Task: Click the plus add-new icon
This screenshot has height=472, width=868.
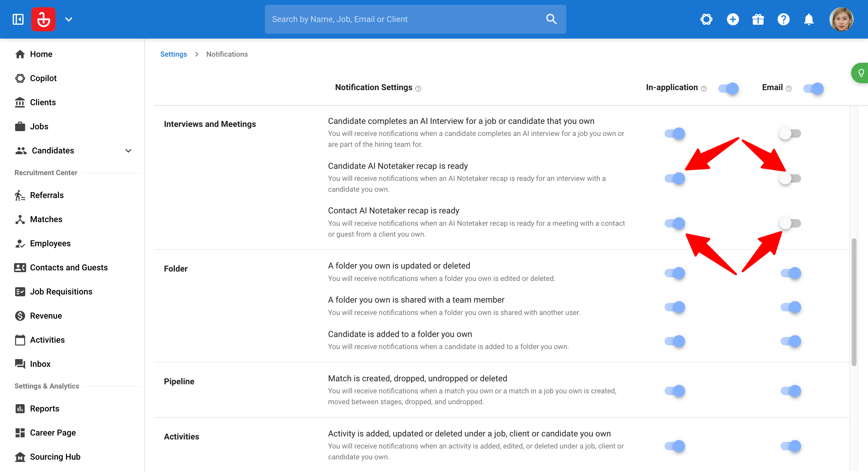Action: 733,19
